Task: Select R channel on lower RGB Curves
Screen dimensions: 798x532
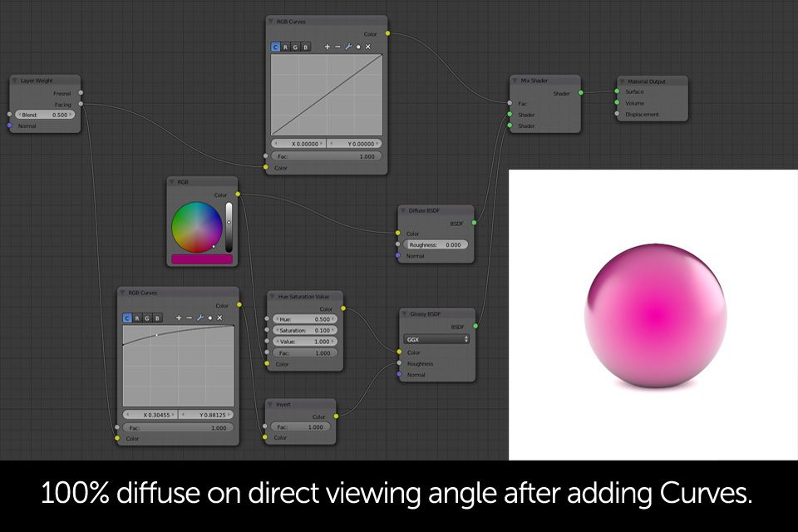Action: pos(137,318)
